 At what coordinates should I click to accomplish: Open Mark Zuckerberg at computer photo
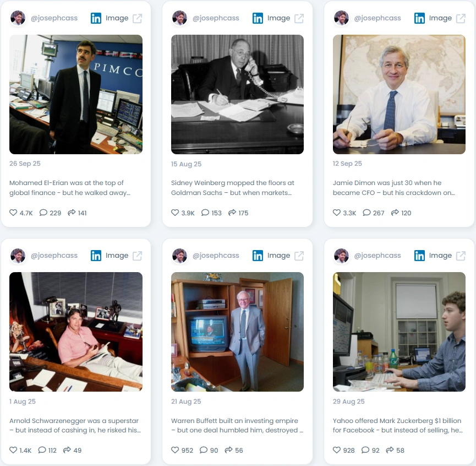tap(399, 332)
